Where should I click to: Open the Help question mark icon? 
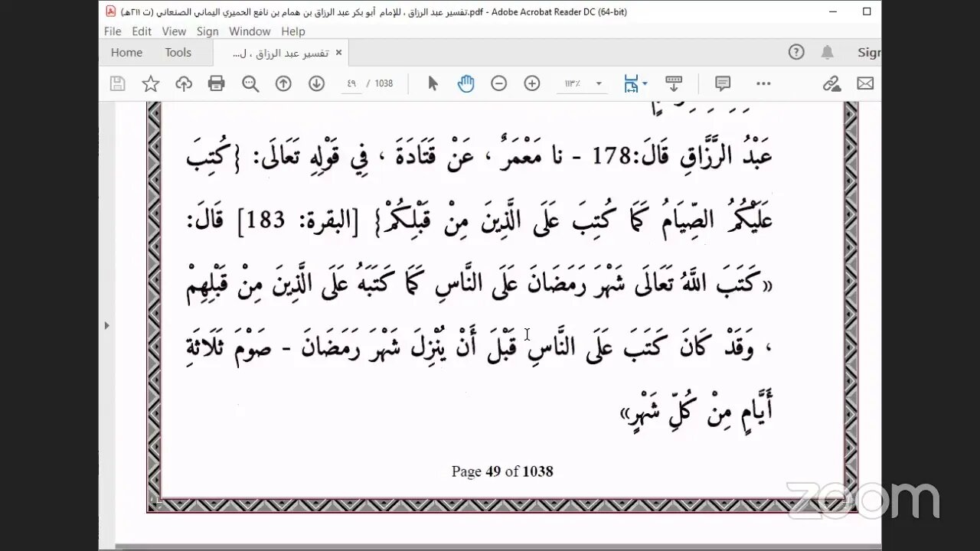(x=796, y=52)
